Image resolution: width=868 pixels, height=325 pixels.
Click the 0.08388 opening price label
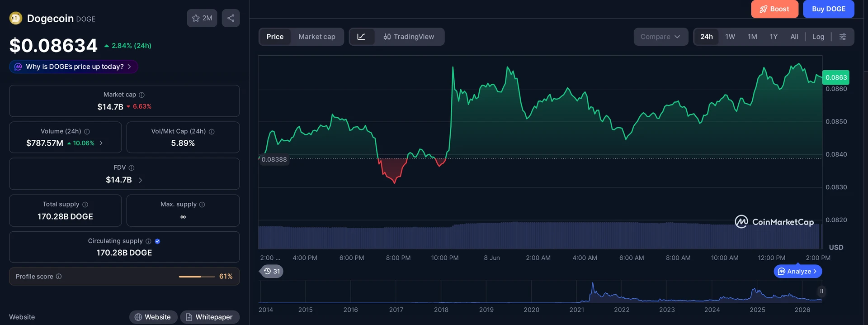point(274,159)
